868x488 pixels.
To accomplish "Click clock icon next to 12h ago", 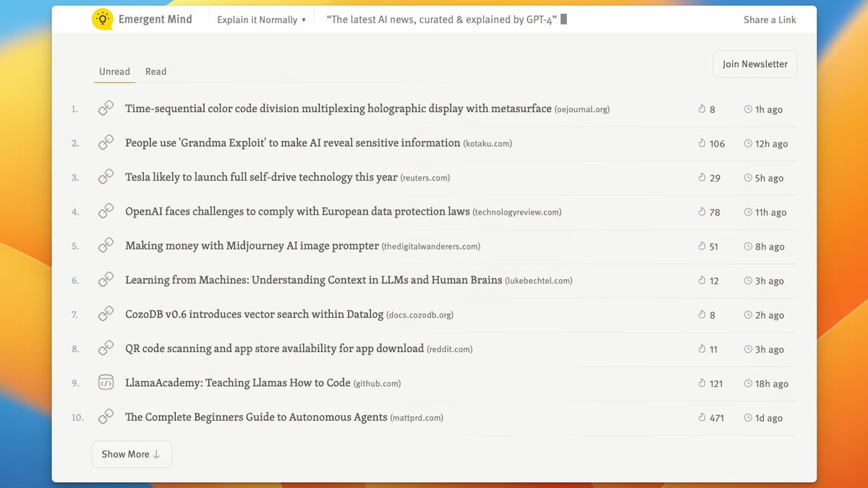I will coord(748,143).
